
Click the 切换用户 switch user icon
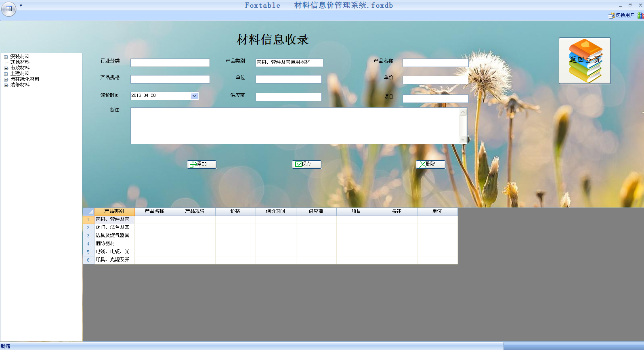pos(611,15)
